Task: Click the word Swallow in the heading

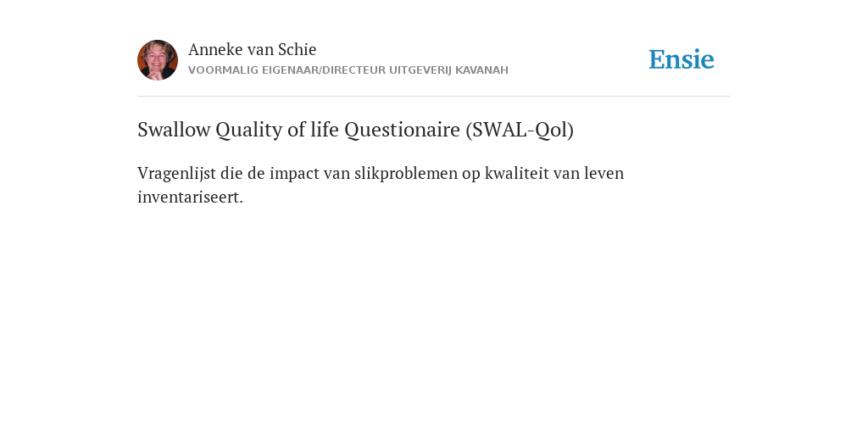Action: click(174, 130)
